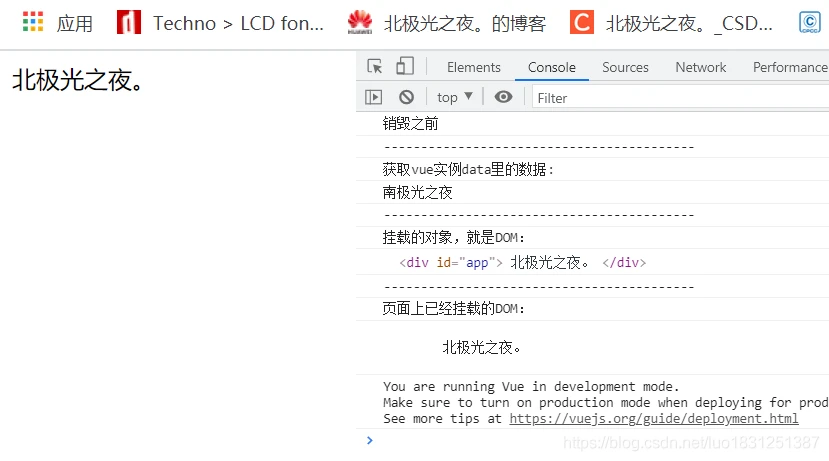Open the CSDN bookmark C icon
This screenshot has width=829, height=461.
582,23
